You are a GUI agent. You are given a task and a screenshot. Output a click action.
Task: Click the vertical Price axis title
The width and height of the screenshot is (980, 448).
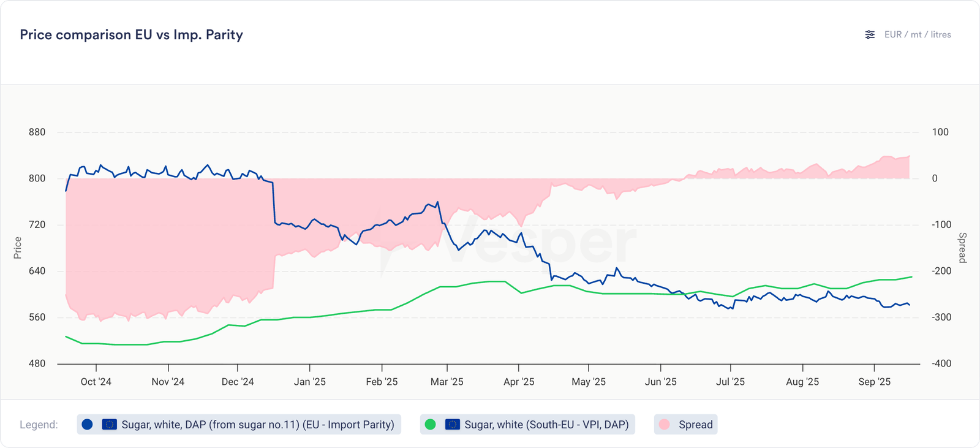(18, 248)
